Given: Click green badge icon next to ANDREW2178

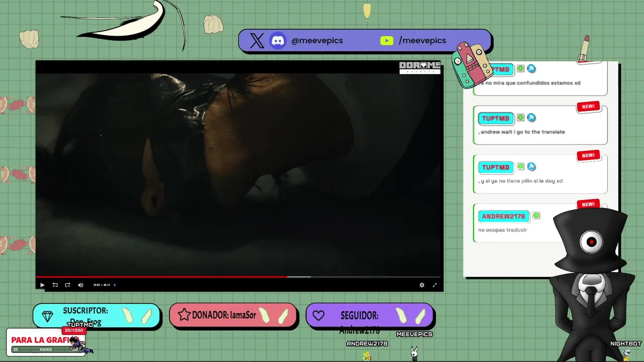Looking at the screenshot, I should coord(536,216).
